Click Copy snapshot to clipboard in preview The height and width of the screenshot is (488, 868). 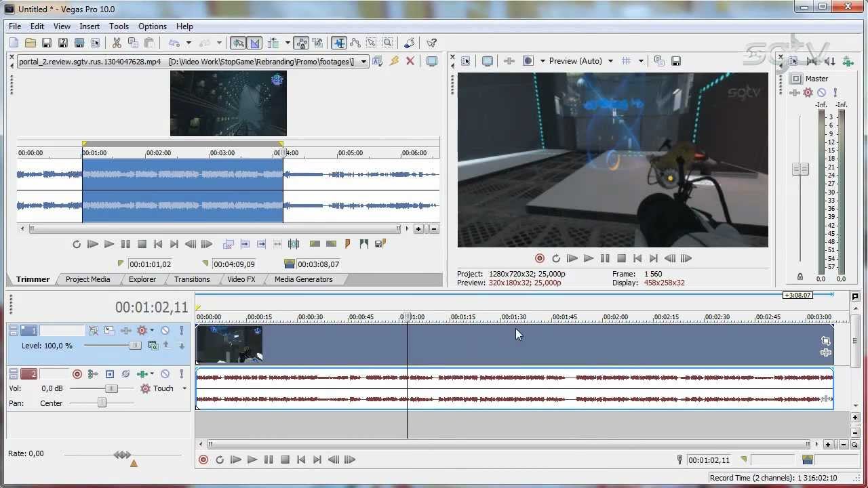pos(659,61)
